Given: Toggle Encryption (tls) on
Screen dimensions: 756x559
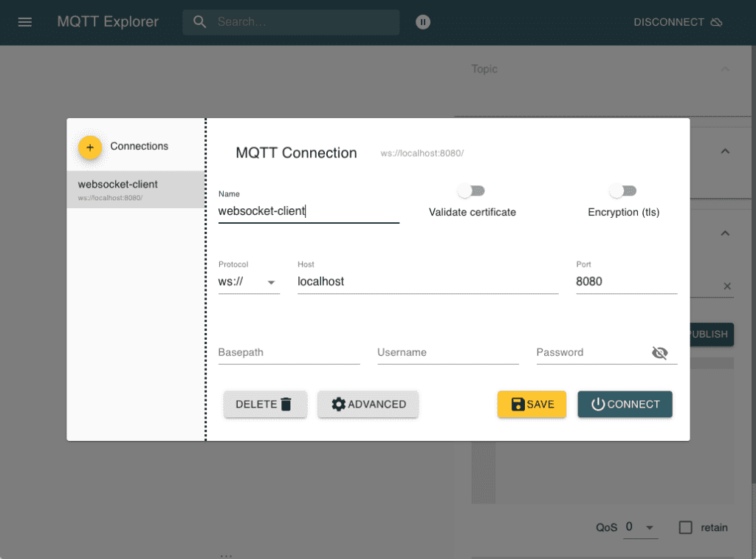Looking at the screenshot, I should (622, 191).
